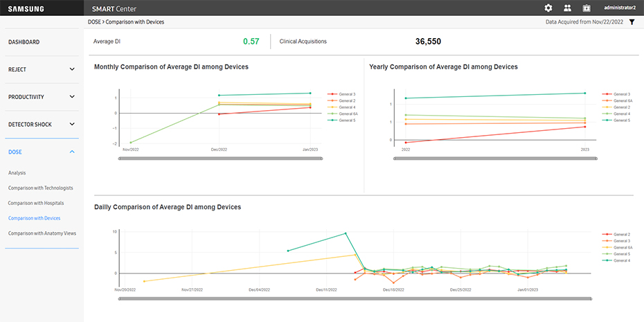The image size is (644, 322).
Task: Click the user group icon in header
Action: coord(568,8)
